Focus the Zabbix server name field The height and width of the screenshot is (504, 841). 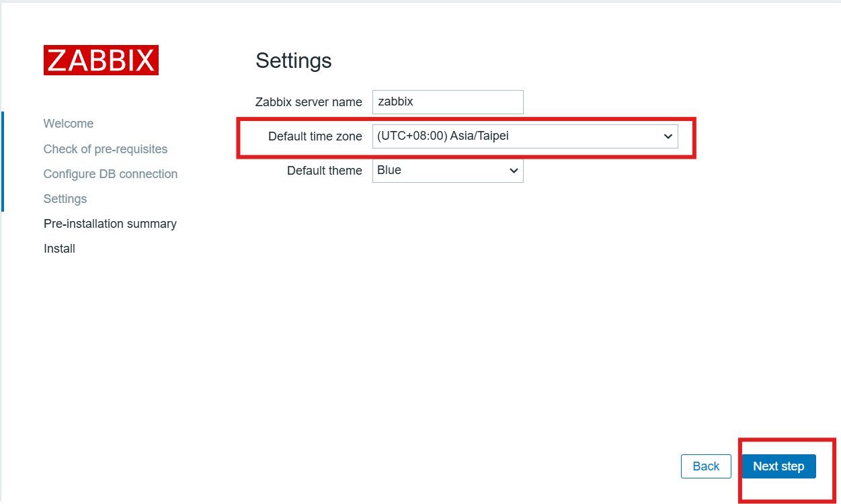(448, 102)
